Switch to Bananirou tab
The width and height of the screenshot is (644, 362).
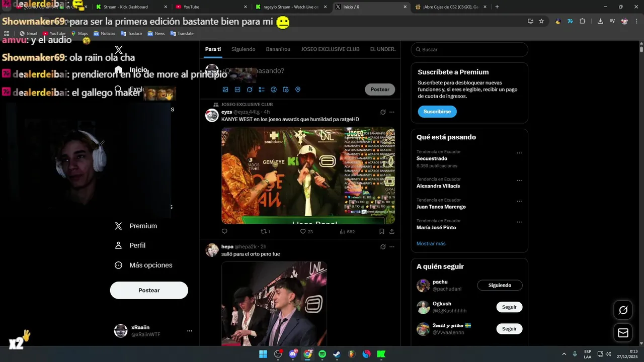click(x=278, y=49)
